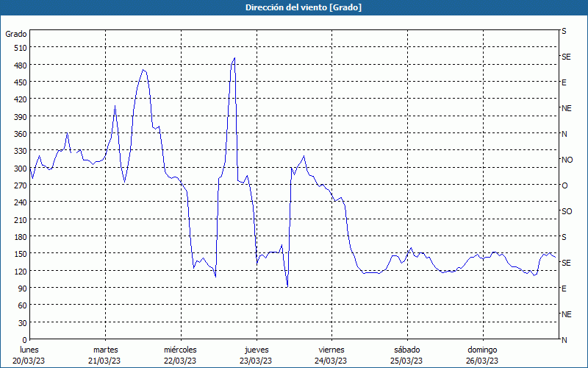Click the 'viernes' day label
Screen dimensions: 588x368
(x=331, y=350)
